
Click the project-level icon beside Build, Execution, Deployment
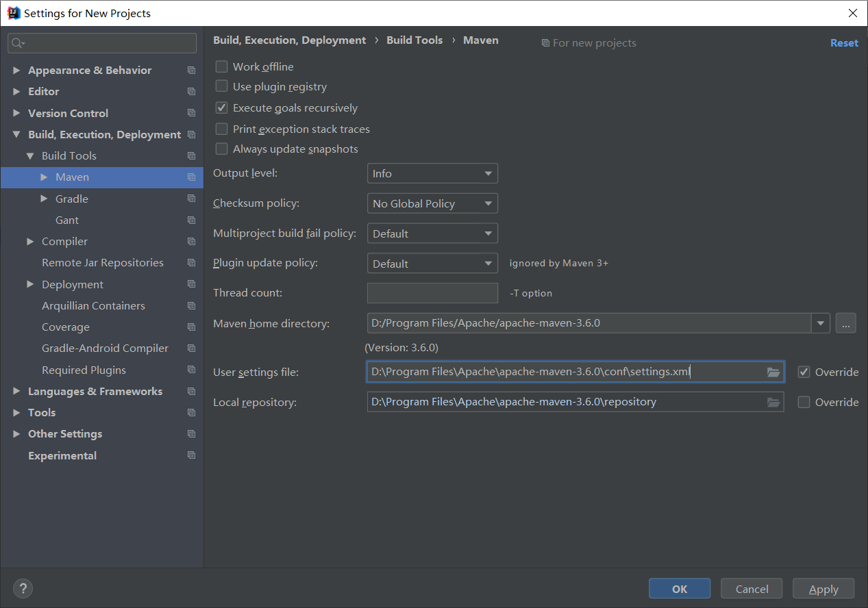[x=191, y=135]
